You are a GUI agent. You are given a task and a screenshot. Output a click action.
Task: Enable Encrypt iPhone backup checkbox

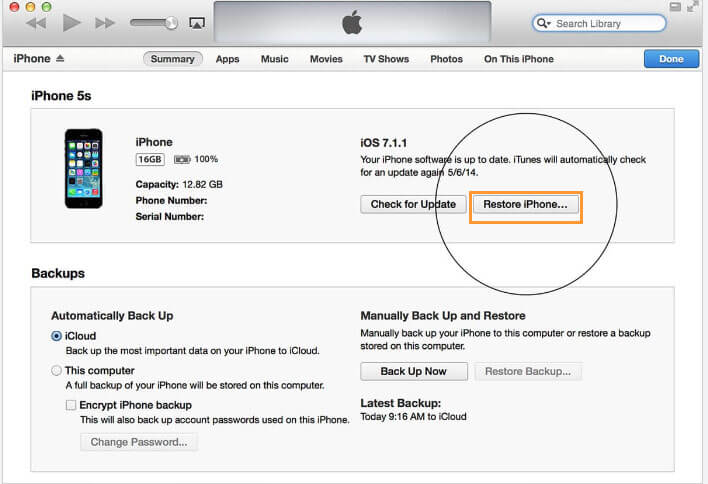click(x=71, y=405)
